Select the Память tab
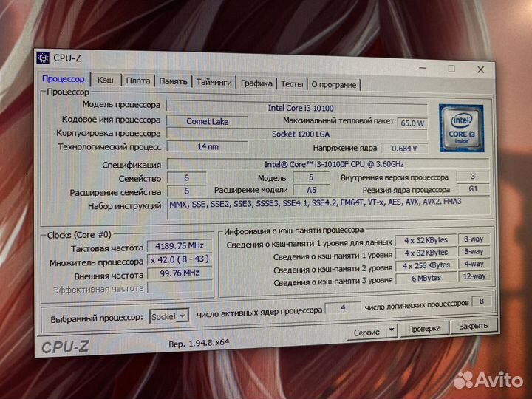532x399 pixels. (x=173, y=81)
